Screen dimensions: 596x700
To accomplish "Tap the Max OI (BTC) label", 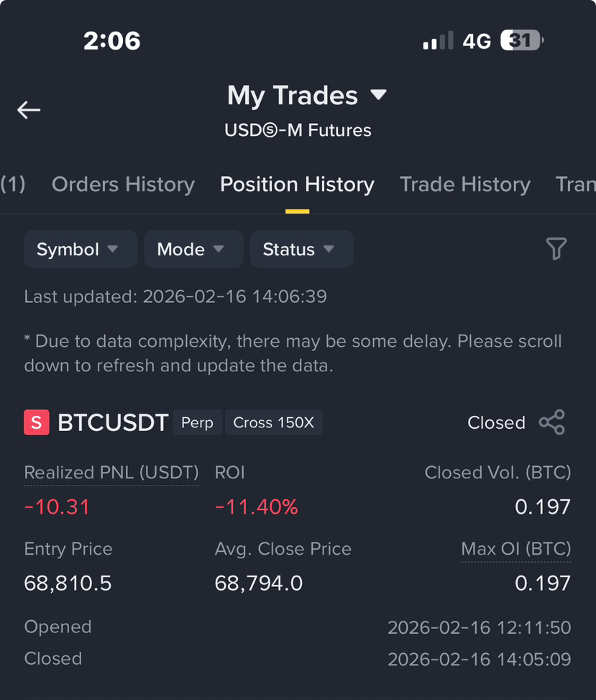I will tap(516, 549).
